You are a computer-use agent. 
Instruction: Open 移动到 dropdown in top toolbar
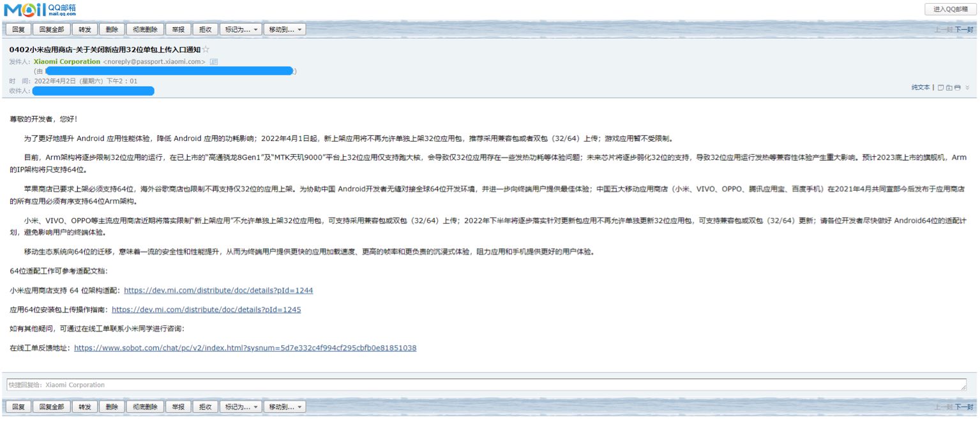tap(284, 29)
